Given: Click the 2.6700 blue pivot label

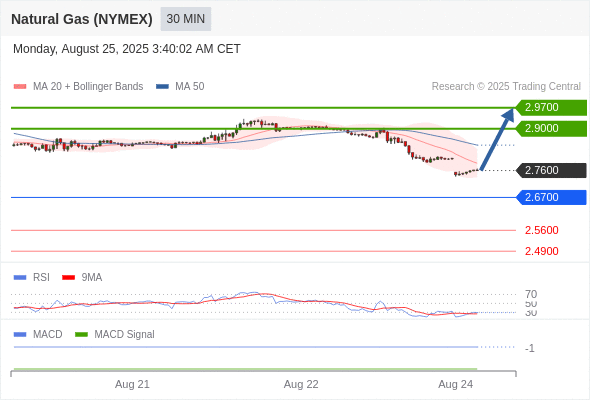Looking at the screenshot, I should click(551, 197).
